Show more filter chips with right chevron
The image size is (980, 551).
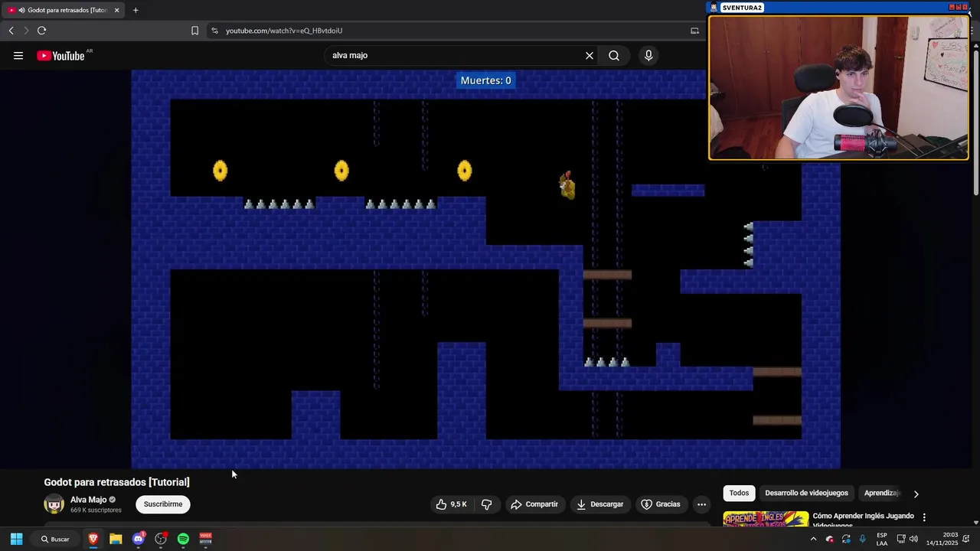coord(916,494)
